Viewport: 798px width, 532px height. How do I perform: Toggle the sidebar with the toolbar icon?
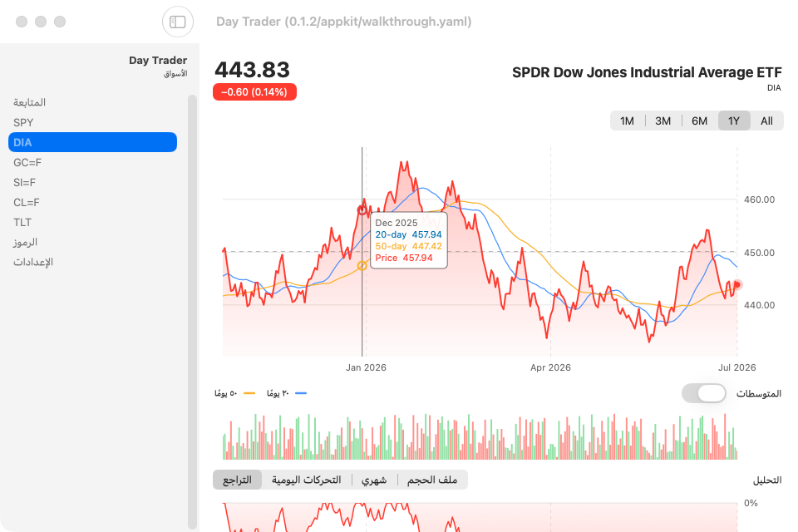pyautogui.click(x=178, y=22)
